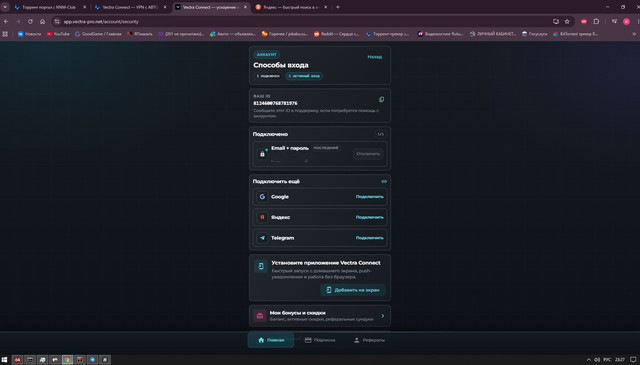Open the GoodGame / Главная bookmark
Screen dimensions: 640x365
click(98, 34)
